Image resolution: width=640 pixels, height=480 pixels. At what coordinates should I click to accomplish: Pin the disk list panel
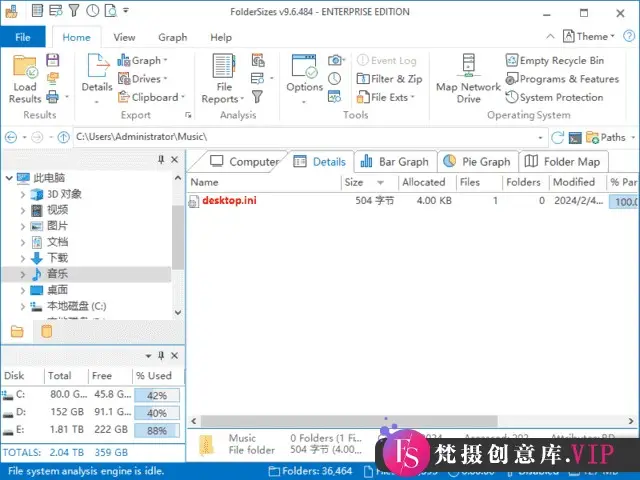161,356
